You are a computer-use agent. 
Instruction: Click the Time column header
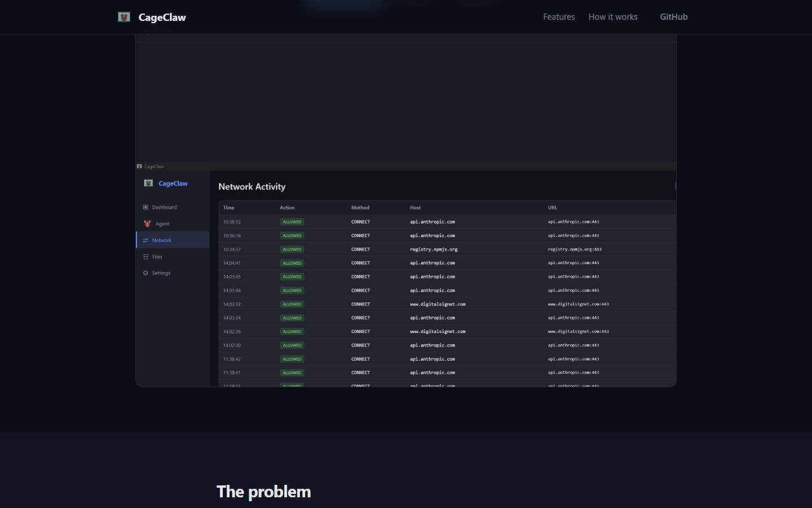click(228, 208)
